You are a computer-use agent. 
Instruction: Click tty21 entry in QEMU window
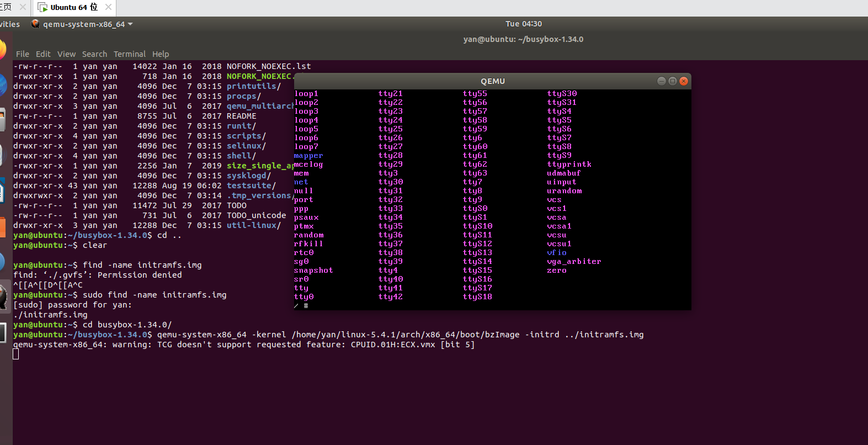(391, 93)
